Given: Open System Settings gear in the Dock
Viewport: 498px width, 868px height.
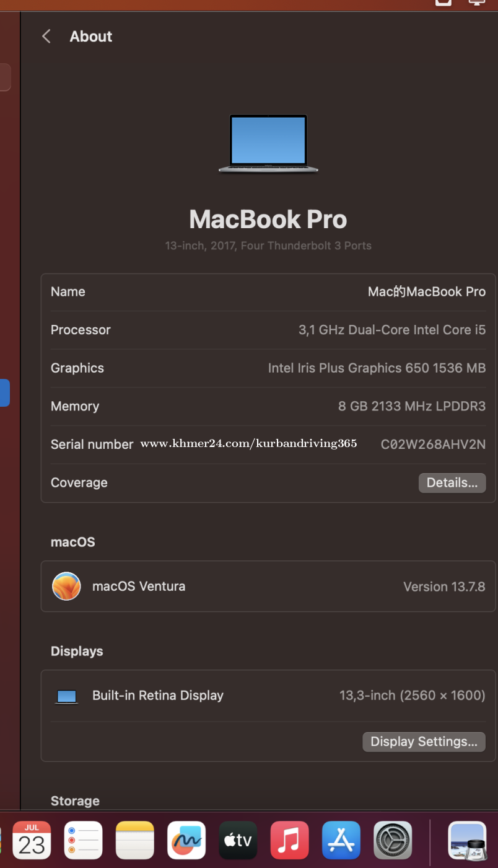Looking at the screenshot, I should pyautogui.click(x=393, y=840).
